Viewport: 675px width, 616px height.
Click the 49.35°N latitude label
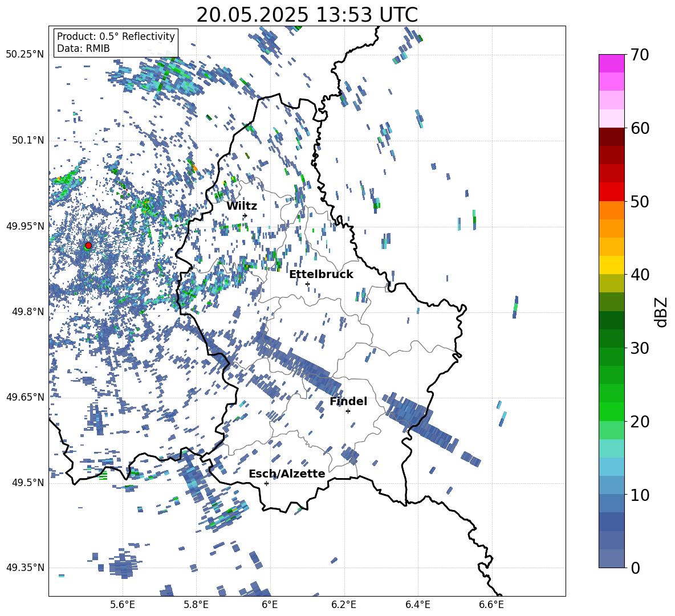pyautogui.click(x=25, y=568)
